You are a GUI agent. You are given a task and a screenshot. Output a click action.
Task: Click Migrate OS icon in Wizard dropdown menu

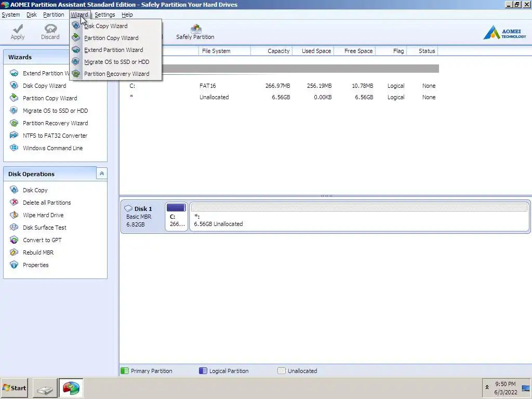(x=76, y=62)
